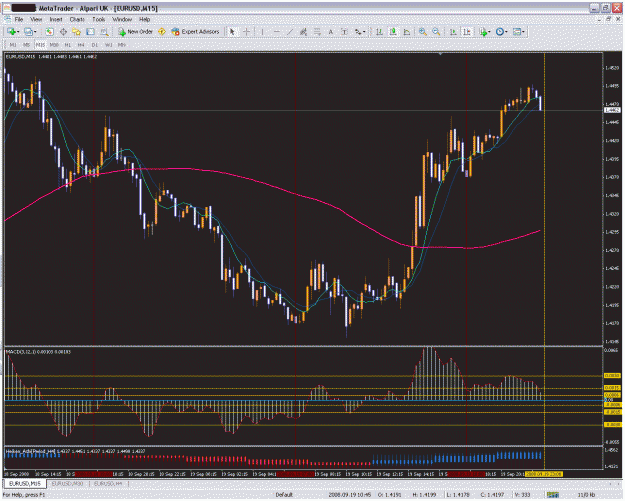Open the File menu
The width and height of the screenshot is (625, 501).
coord(19,20)
